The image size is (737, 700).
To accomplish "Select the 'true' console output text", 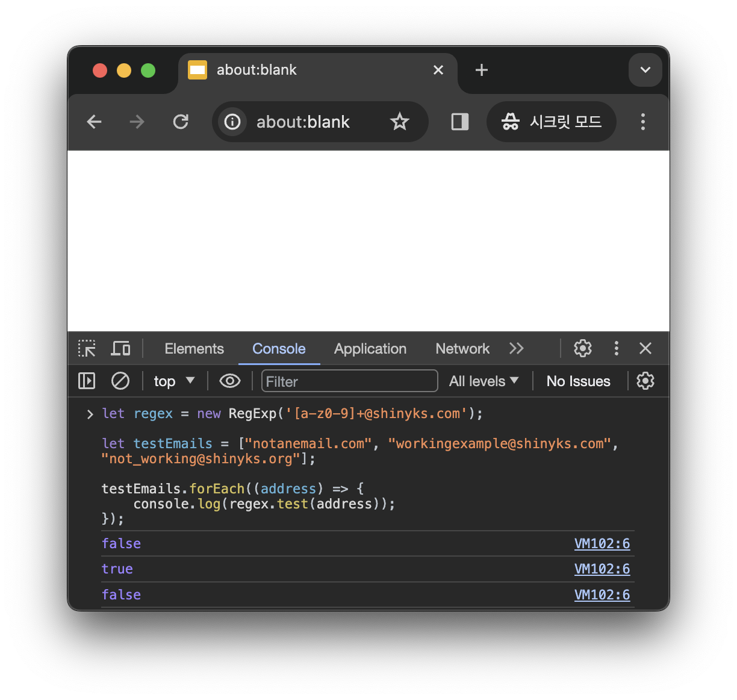I will 117,569.
